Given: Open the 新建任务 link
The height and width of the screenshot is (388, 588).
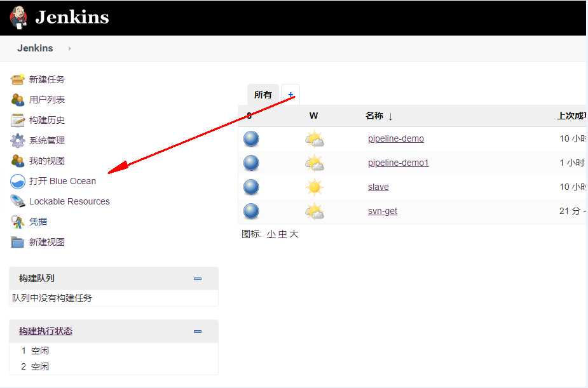Looking at the screenshot, I should (x=47, y=79).
